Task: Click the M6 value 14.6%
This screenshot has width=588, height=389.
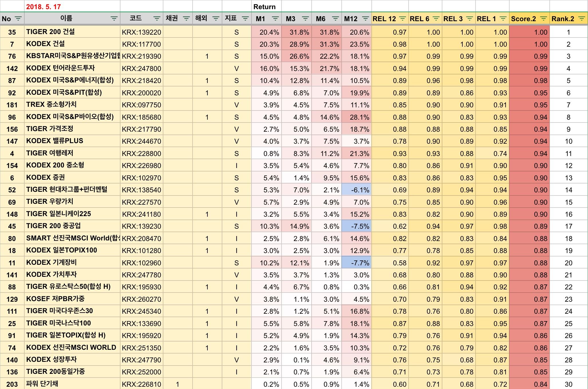Action: point(326,117)
